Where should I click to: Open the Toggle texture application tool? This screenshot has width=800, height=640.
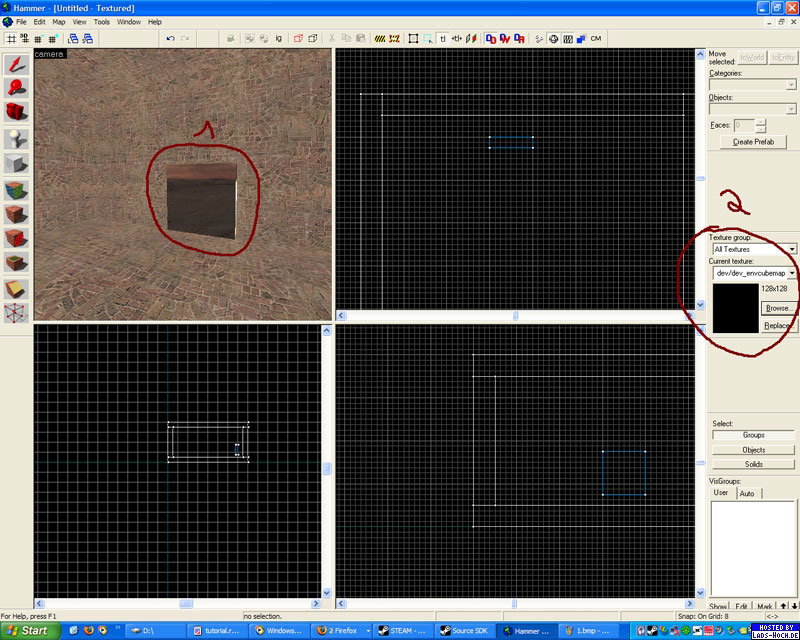[x=16, y=190]
